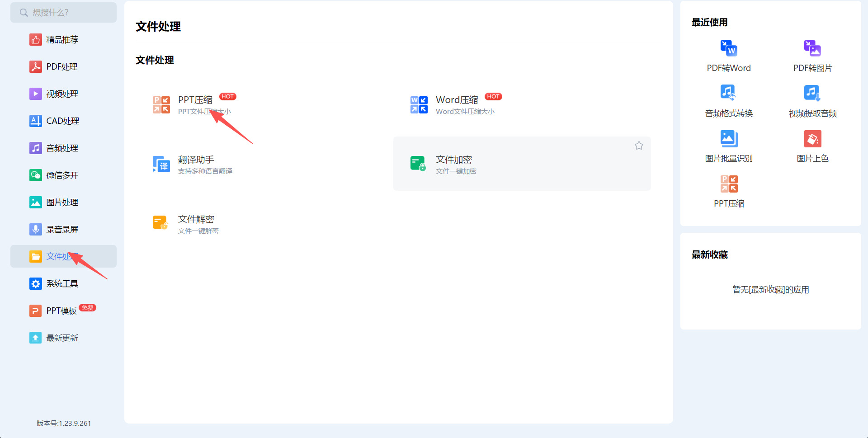Open recent PDF转Word label
Image resolution: width=868 pixels, height=438 pixels.
coord(729,68)
